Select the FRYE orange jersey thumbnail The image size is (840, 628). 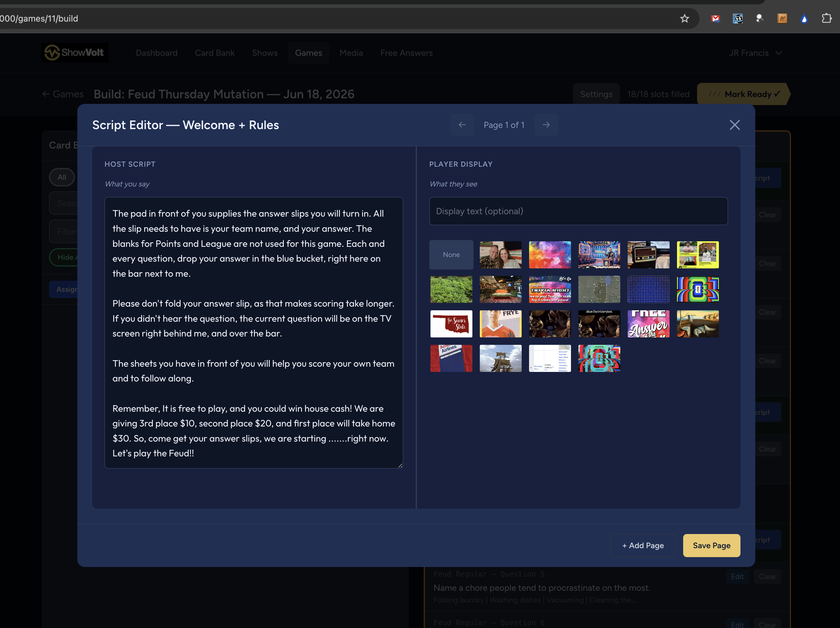coord(500,324)
